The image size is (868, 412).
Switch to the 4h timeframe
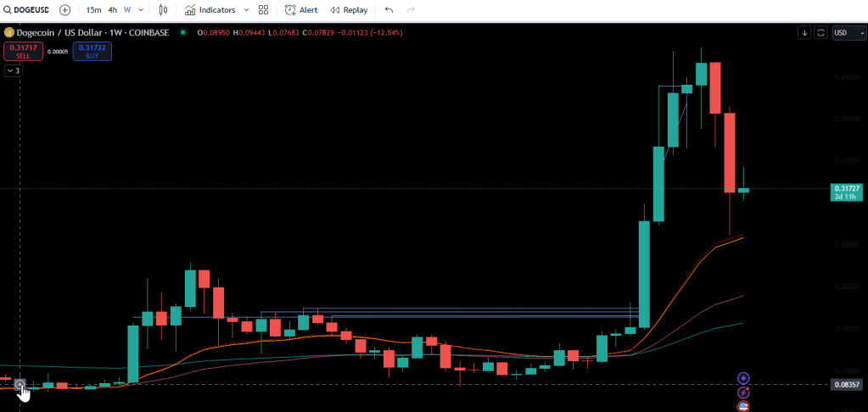(112, 10)
